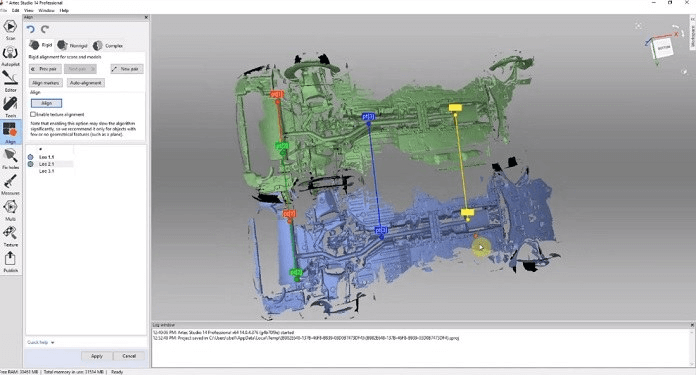Open the Editor tool
Screen dimensions: 696x375
click(10, 82)
